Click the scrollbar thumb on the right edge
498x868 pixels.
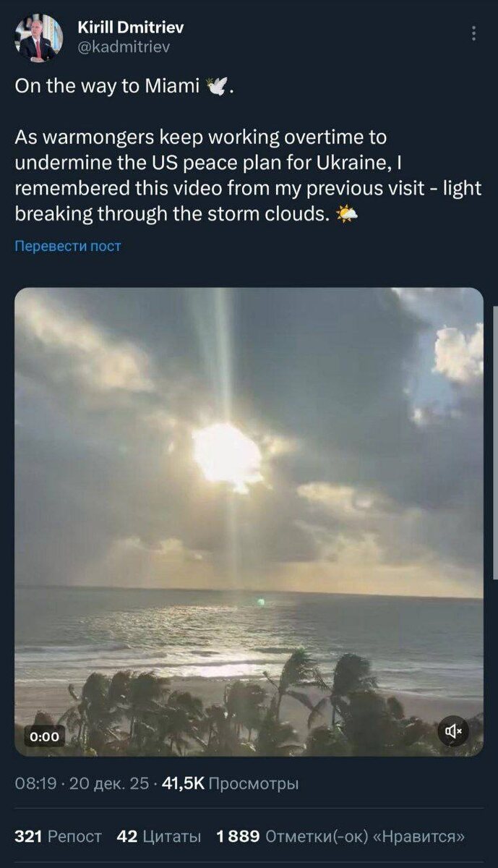click(x=494, y=441)
